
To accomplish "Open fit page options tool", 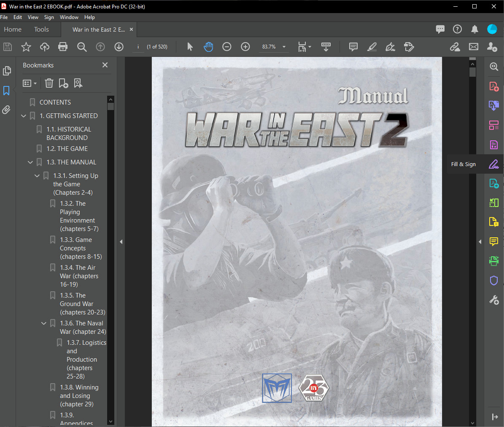I will [305, 47].
